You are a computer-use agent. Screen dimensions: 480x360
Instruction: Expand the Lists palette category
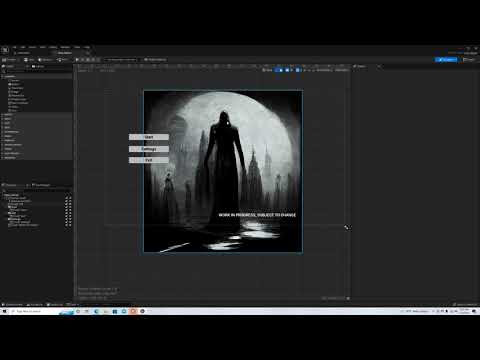(x=2, y=123)
